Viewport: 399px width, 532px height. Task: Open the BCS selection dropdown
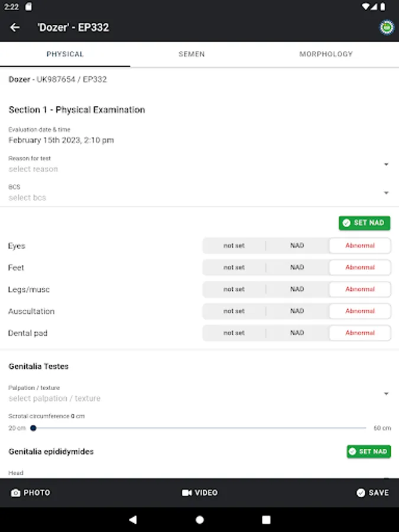coord(199,194)
